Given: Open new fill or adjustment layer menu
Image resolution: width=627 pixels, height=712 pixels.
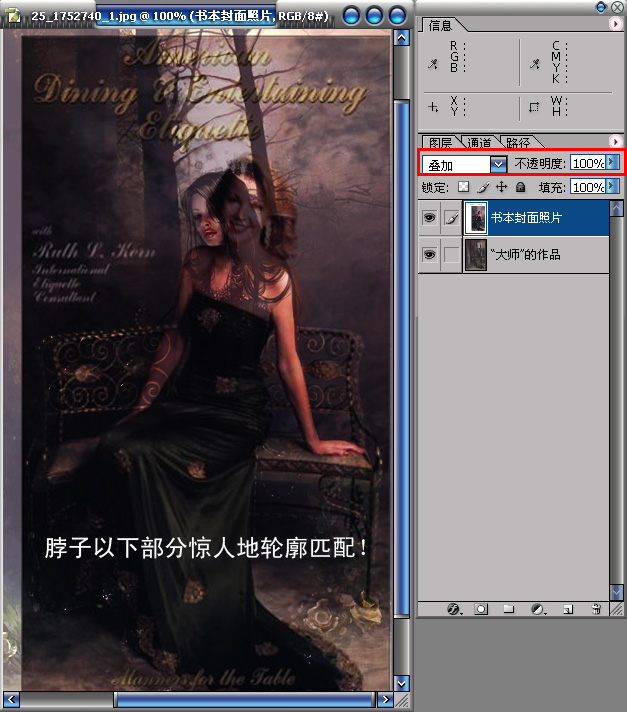Looking at the screenshot, I should pos(537,609).
